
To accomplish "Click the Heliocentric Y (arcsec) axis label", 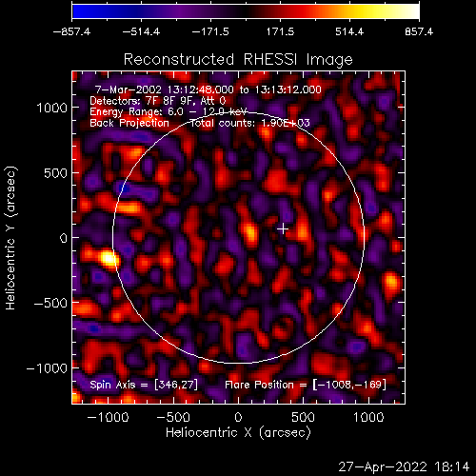I will (10, 238).
